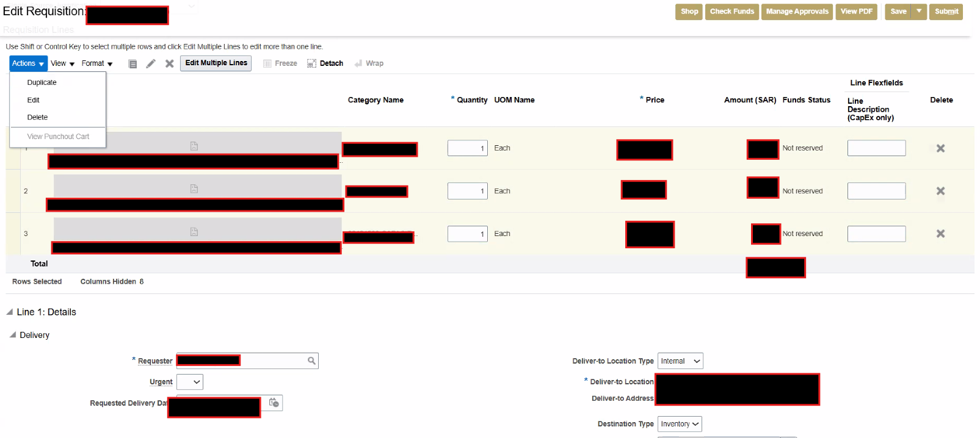Delete line 3 using its X icon

click(x=940, y=234)
